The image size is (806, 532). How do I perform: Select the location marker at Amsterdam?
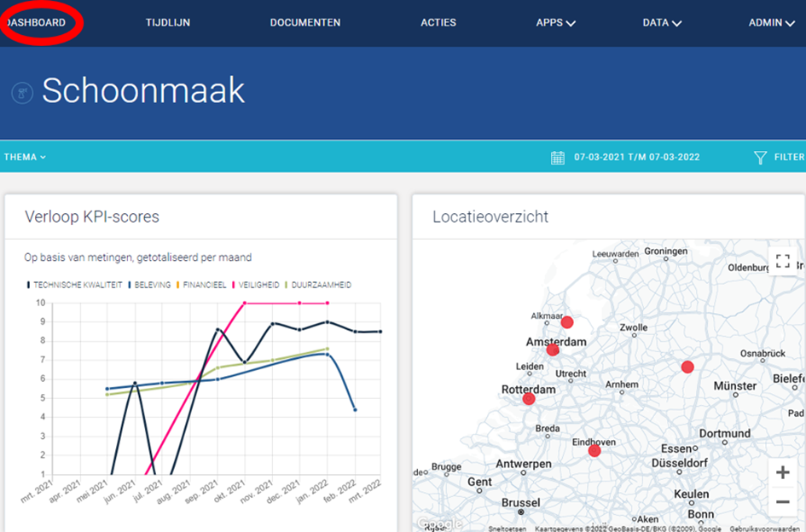[553, 350]
